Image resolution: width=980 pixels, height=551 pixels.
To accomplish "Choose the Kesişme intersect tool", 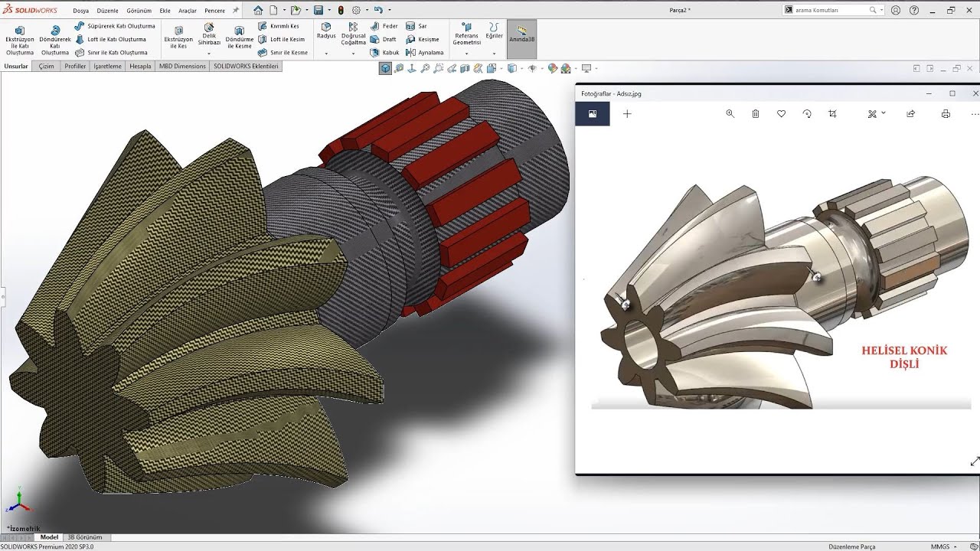I will tap(423, 39).
